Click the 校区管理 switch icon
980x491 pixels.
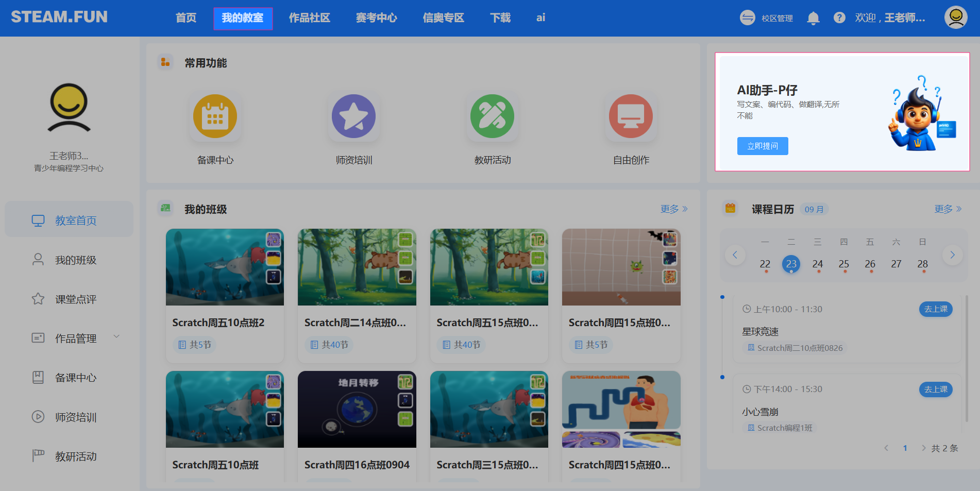coord(747,18)
